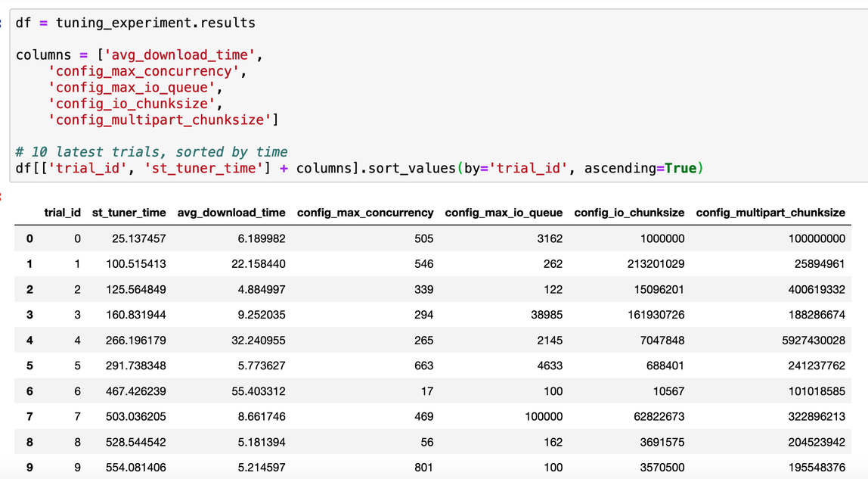Click the cell showing concurrency value 801
Image resolution: width=868 pixels, height=479 pixels.
pos(423,467)
